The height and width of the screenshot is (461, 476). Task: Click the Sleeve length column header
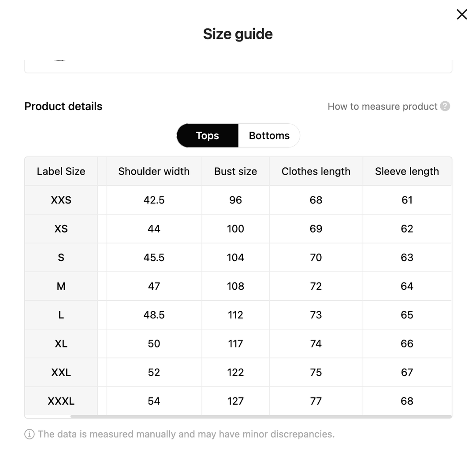pyautogui.click(x=407, y=171)
